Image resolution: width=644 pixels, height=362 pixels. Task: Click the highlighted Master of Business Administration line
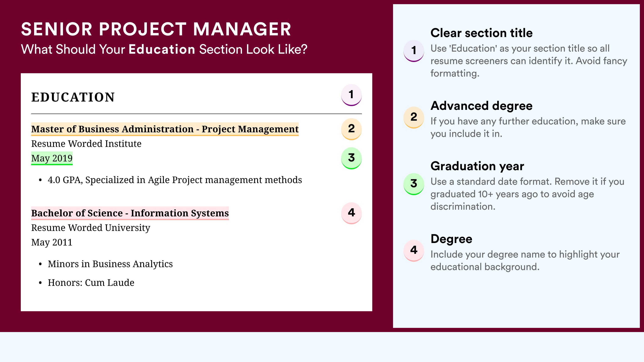(x=165, y=129)
